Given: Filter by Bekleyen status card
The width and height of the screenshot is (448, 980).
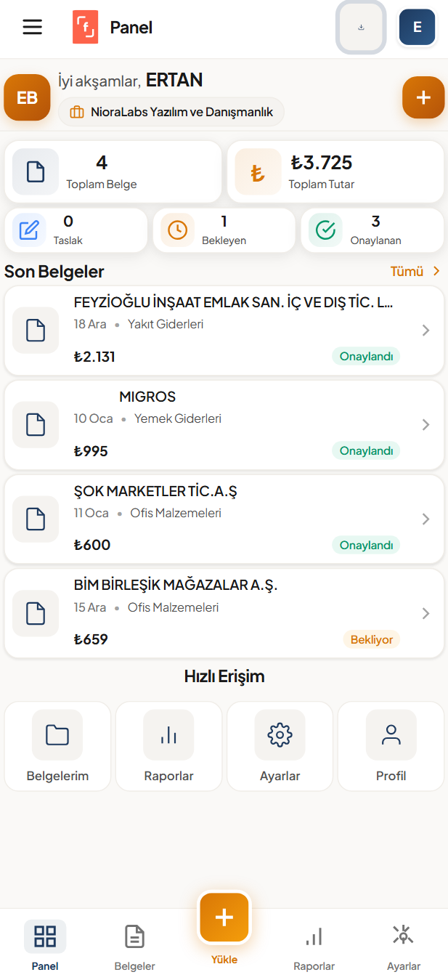Looking at the screenshot, I should pyautogui.click(x=224, y=230).
